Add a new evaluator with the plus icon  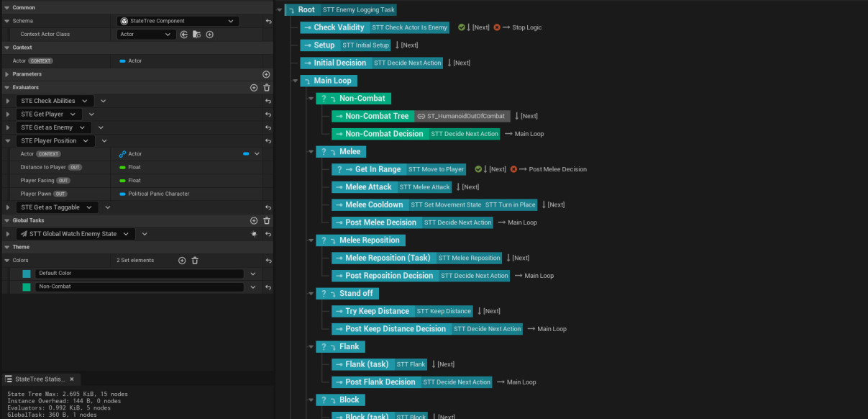coord(254,88)
